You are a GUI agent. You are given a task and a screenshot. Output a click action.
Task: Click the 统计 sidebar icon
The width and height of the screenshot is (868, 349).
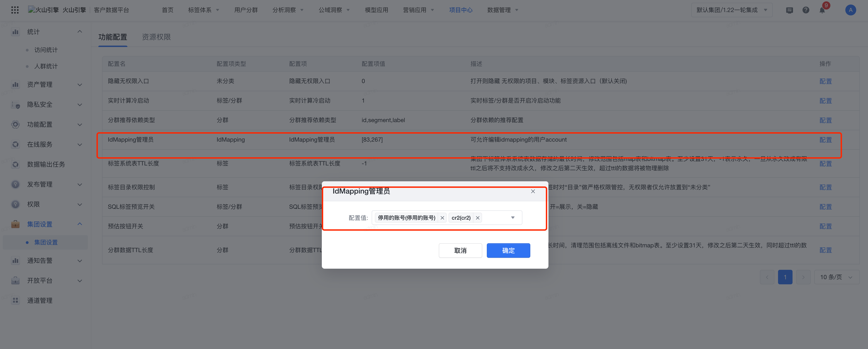click(x=15, y=32)
